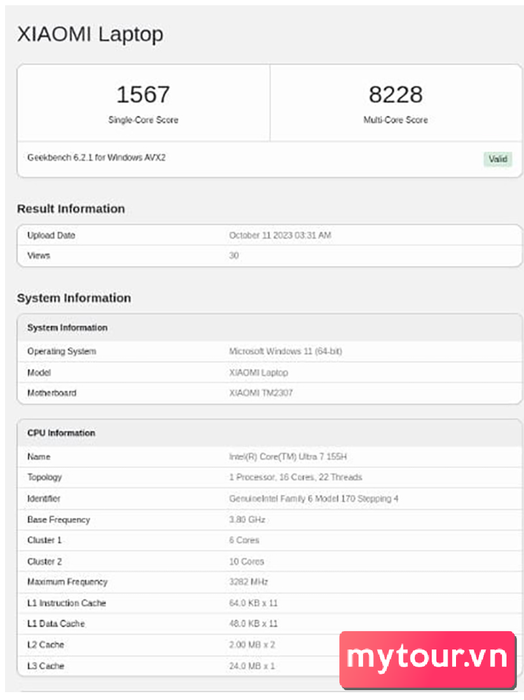The image size is (524, 700).
Task: Click the XIAOMI Laptop page title
Action: click(90, 35)
